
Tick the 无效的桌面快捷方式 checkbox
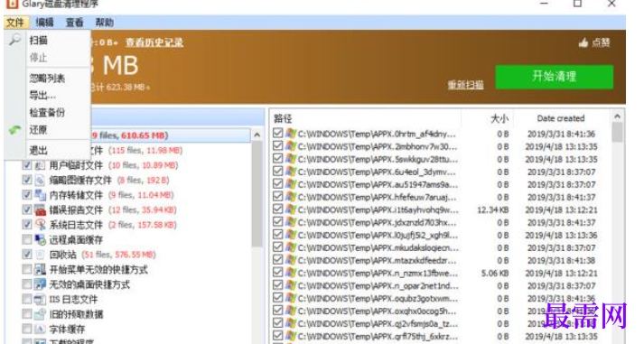pos(27,284)
